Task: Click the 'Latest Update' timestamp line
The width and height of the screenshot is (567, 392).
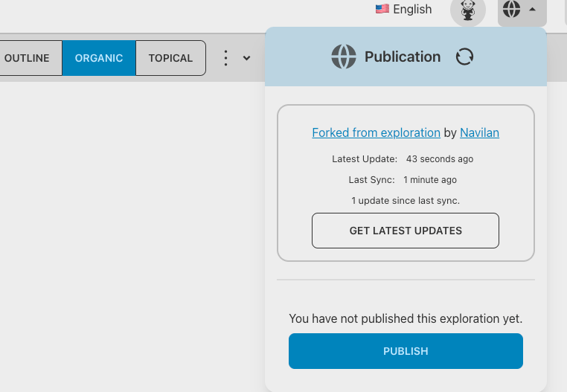Action: coord(403,159)
